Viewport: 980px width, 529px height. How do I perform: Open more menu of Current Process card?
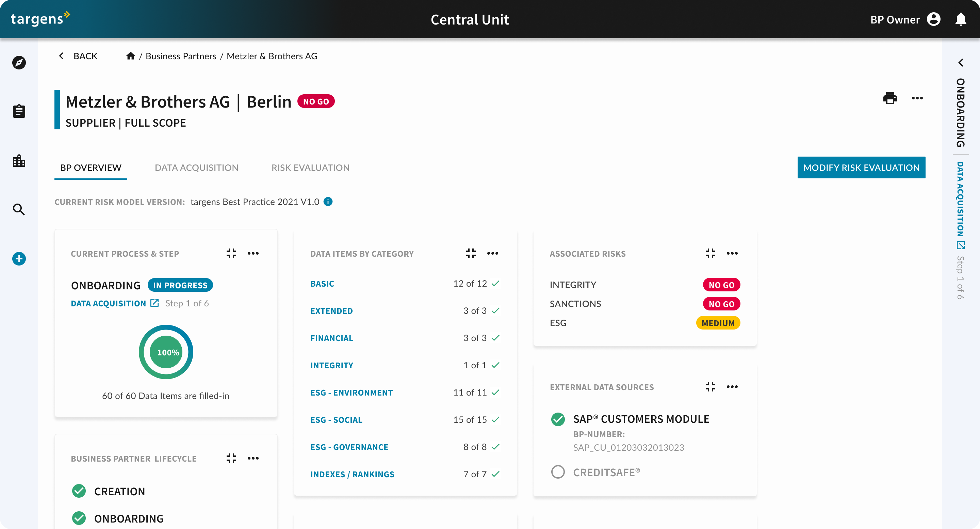253,254
